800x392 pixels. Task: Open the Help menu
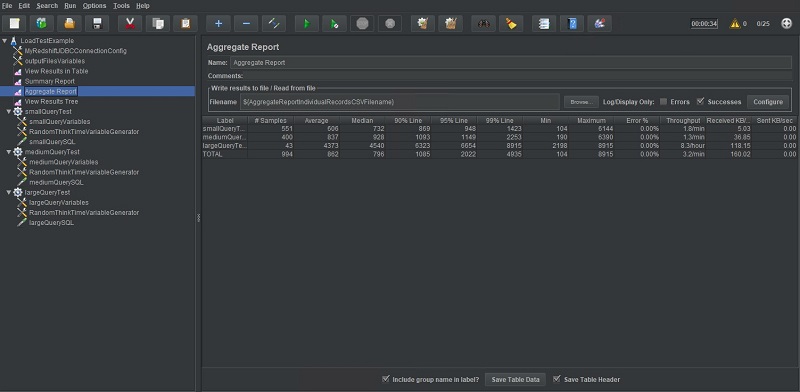click(x=143, y=6)
